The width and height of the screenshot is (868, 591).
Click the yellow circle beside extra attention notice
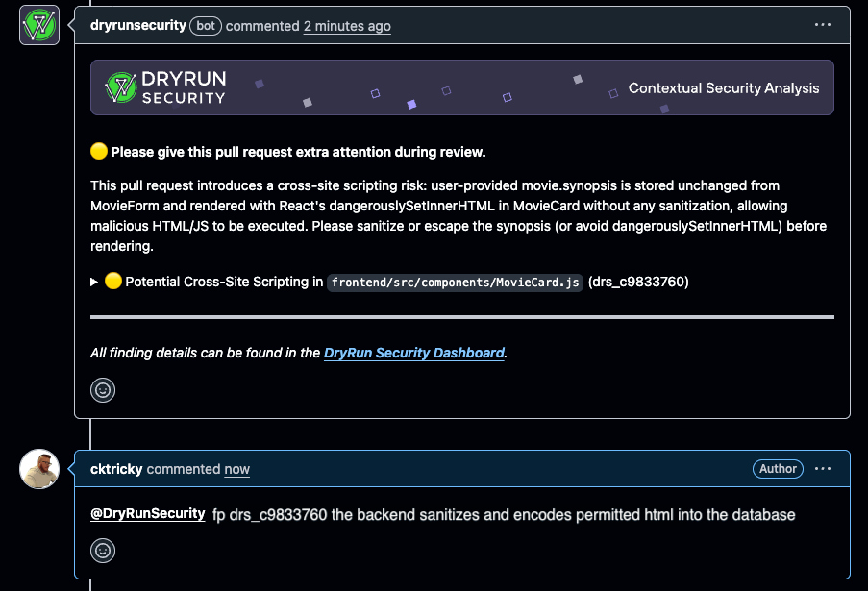[98, 152]
